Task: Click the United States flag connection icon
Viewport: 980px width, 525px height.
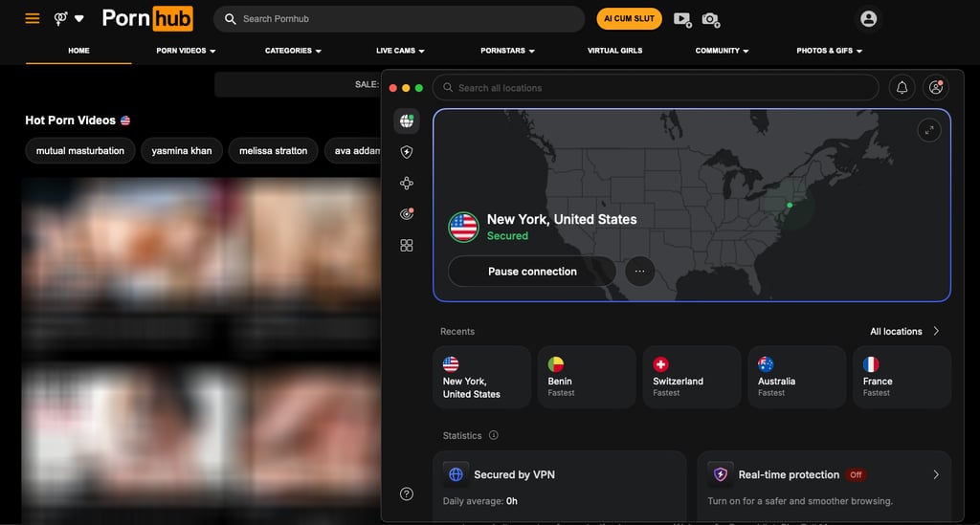Action: 463,227
